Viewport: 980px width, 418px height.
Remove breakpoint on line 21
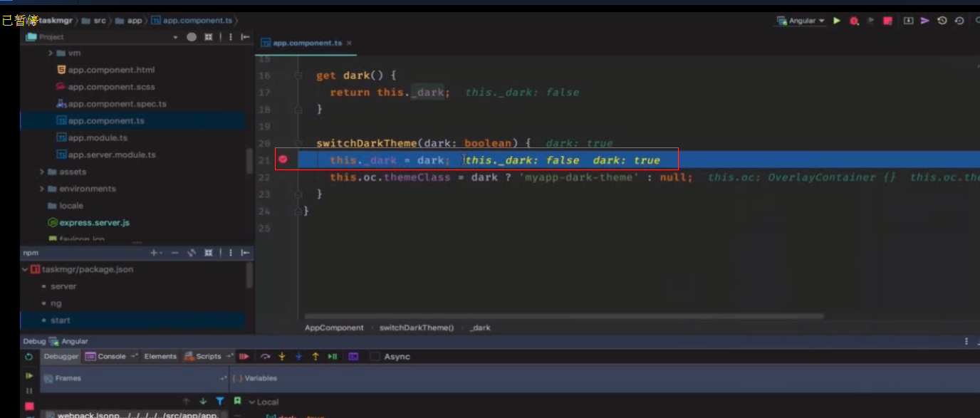tap(283, 160)
